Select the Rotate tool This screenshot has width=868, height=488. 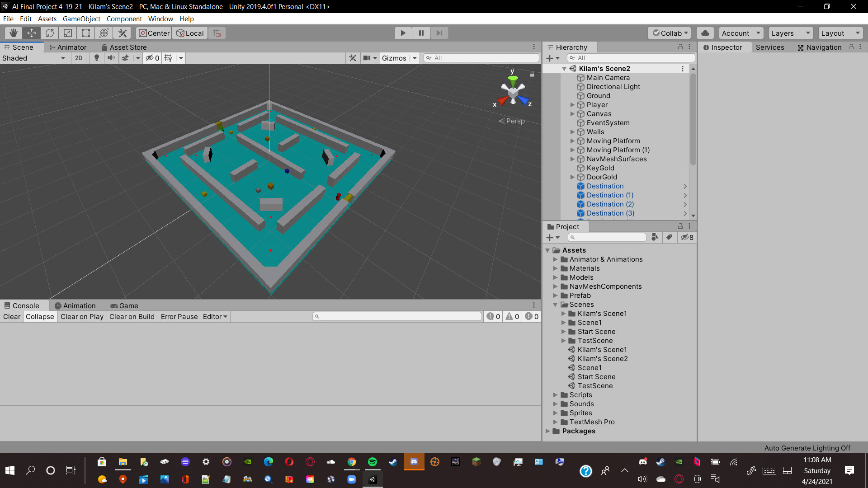click(x=50, y=33)
